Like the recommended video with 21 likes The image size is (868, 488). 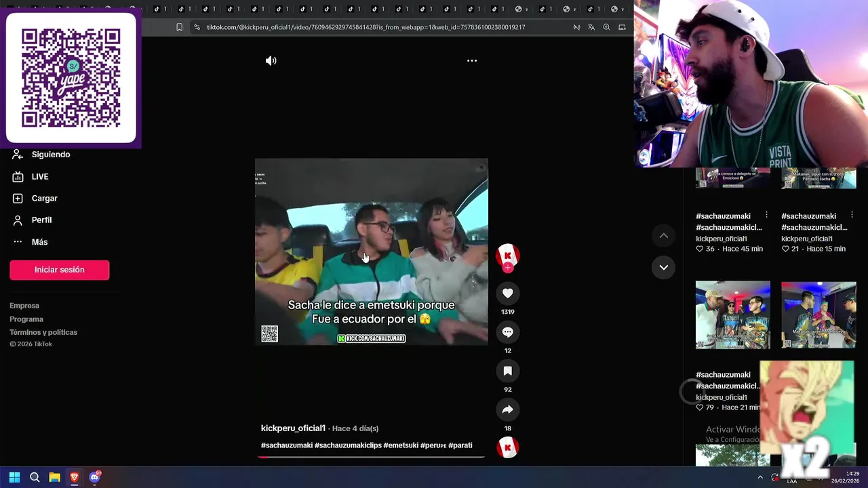785,249
